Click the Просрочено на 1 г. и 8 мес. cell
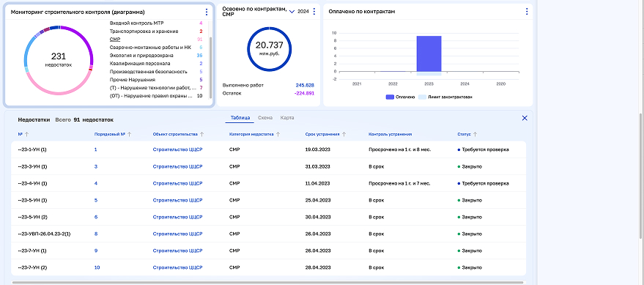 click(x=399, y=149)
